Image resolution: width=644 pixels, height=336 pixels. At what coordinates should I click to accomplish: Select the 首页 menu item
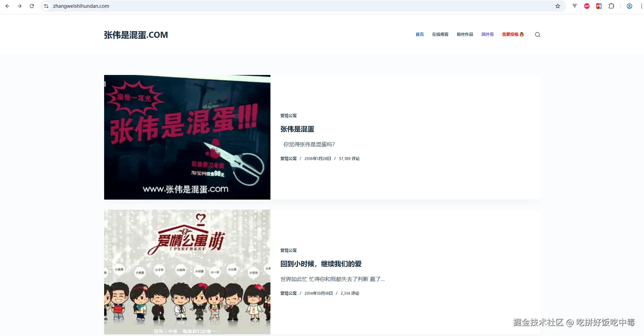point(419,34)
